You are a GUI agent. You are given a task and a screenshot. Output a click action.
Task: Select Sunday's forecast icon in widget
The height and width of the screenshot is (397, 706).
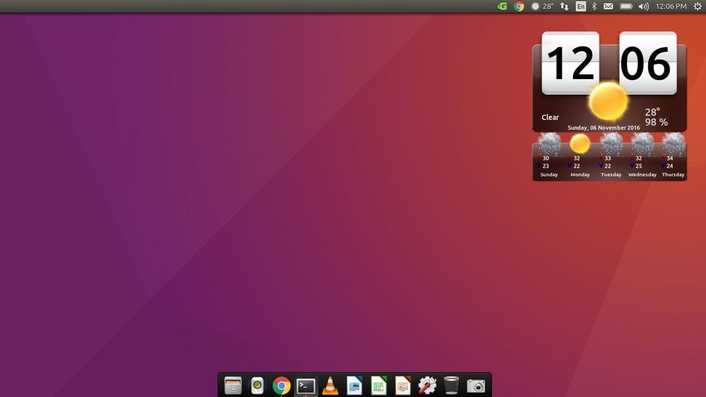tap(549, 144)
